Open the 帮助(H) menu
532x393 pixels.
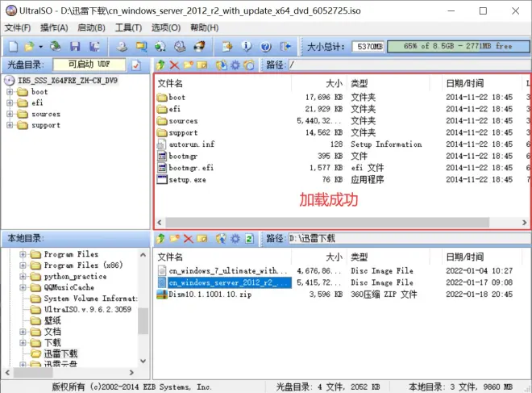(204, 28)
